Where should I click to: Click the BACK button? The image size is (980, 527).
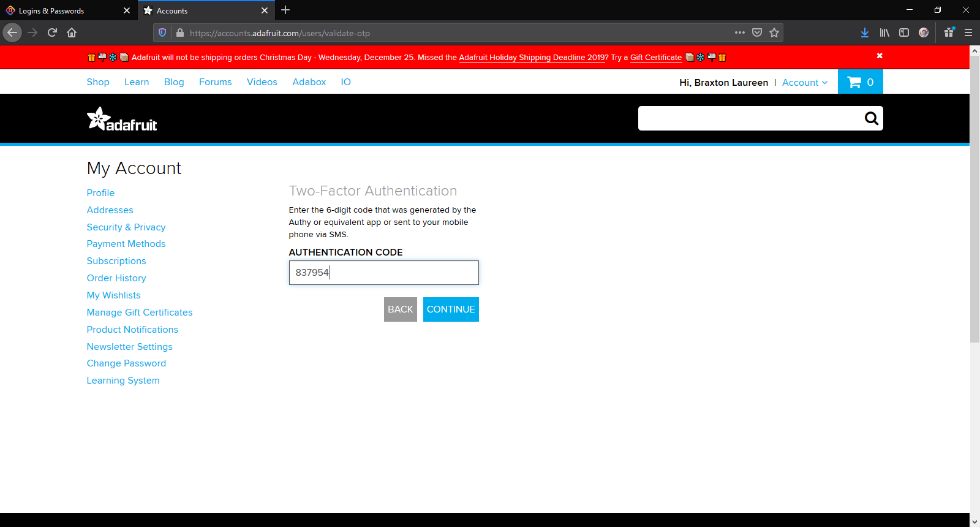(401, 309)
